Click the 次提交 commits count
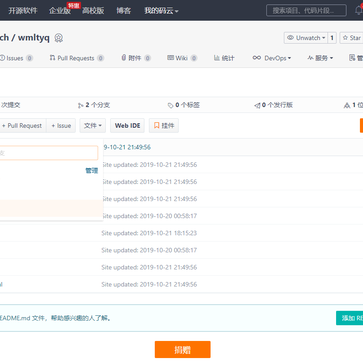The width and height of the screenshot is (363, 363). 10,105
